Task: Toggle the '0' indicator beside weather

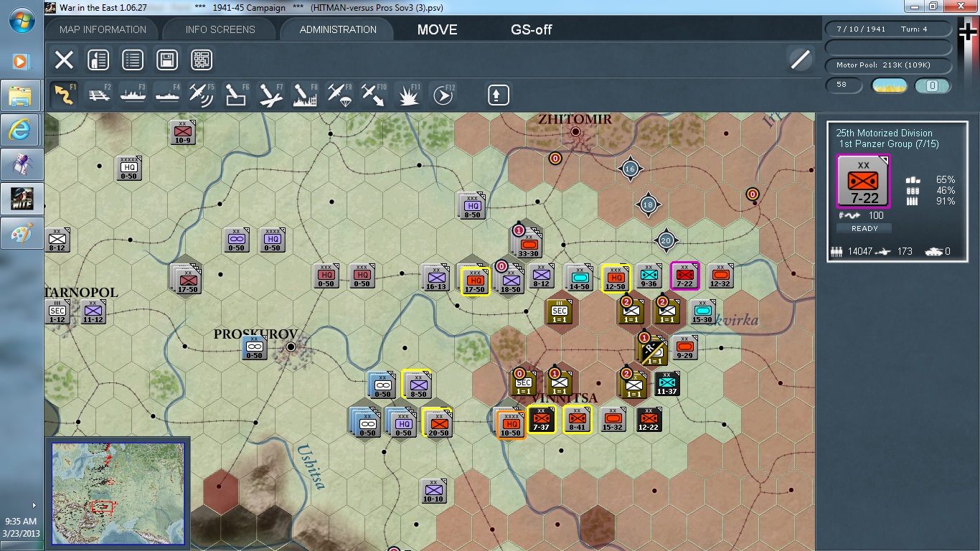Action: click(933, 86)
